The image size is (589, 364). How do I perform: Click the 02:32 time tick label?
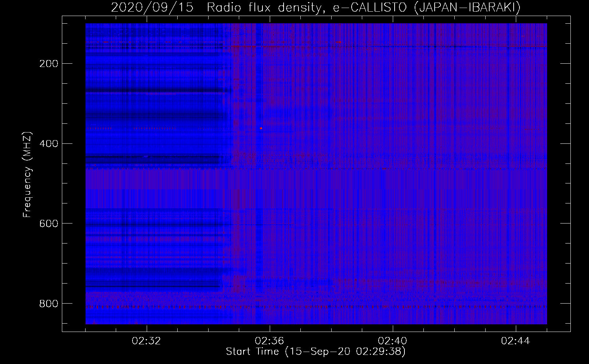coord(146,341)
